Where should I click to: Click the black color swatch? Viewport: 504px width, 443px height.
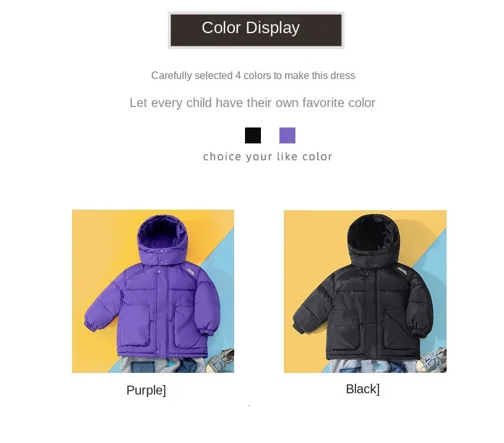[x=253, y=135]
